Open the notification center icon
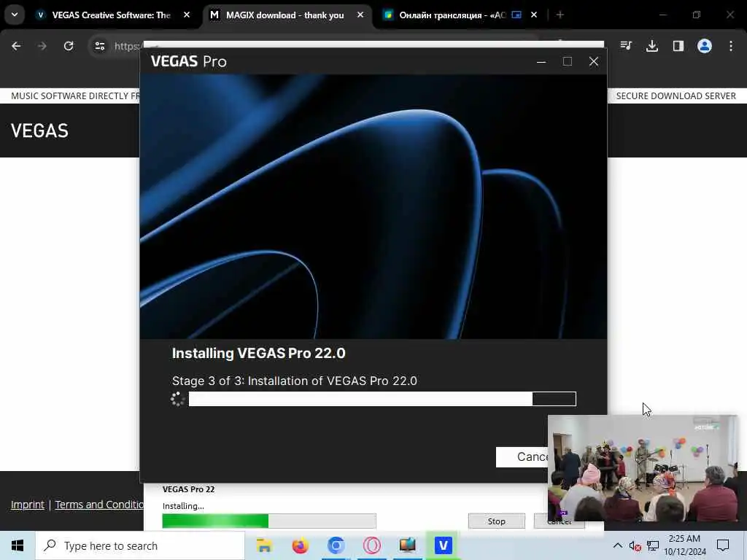 [x=723, y=545]
